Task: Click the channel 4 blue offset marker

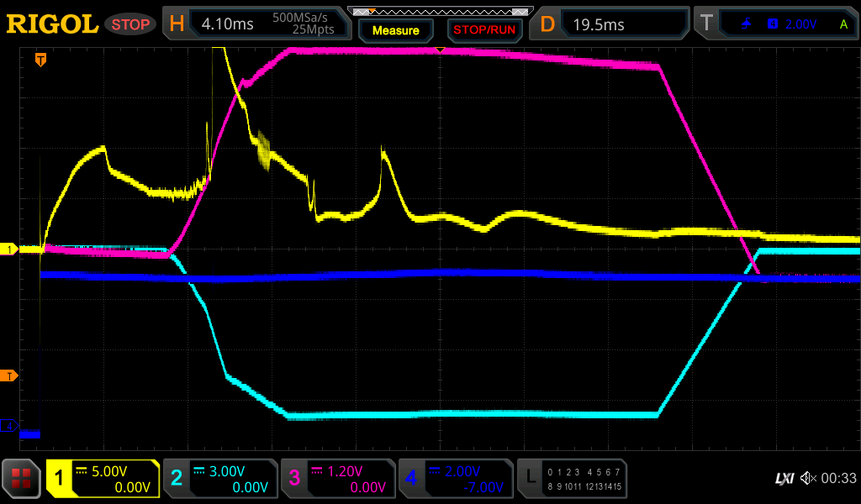Action: 10,427
